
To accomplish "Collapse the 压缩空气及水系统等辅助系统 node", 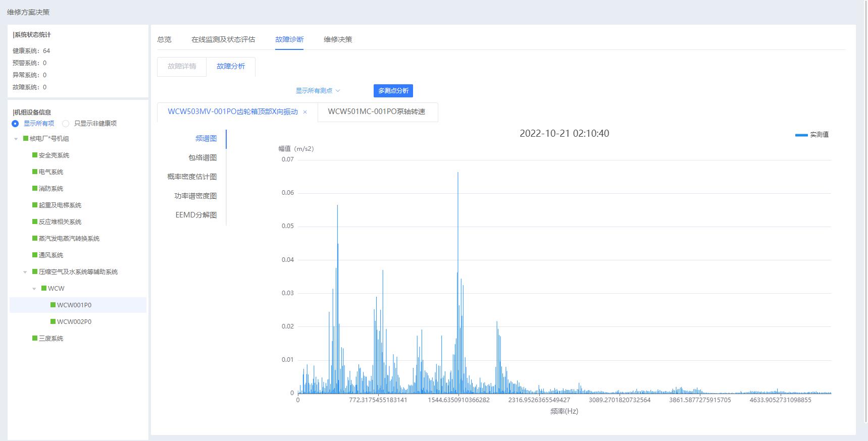I will 25,272.
